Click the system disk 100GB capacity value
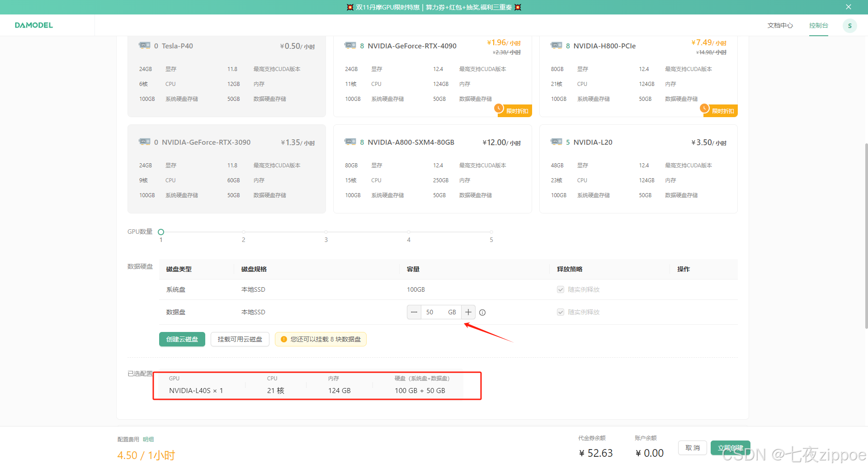868x469 pixels. (x=416, y=289)
